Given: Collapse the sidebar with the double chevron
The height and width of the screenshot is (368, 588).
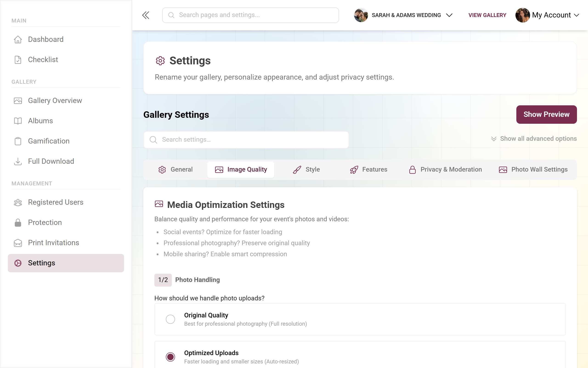Looking at the screenshot, I should pos(146,15).
